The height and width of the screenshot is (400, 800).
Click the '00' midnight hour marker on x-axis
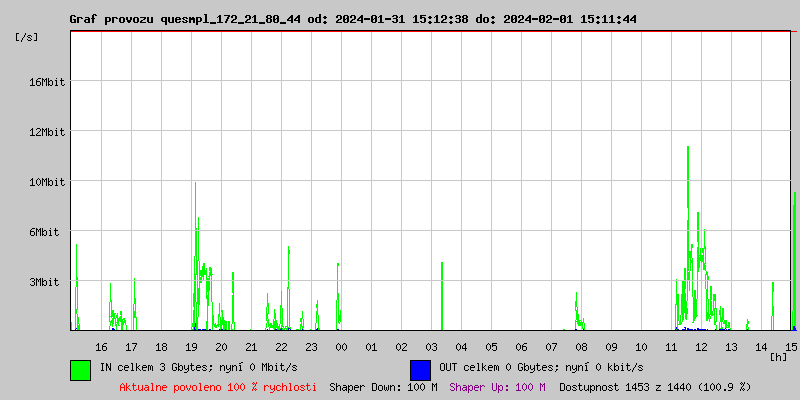[341, 346]
